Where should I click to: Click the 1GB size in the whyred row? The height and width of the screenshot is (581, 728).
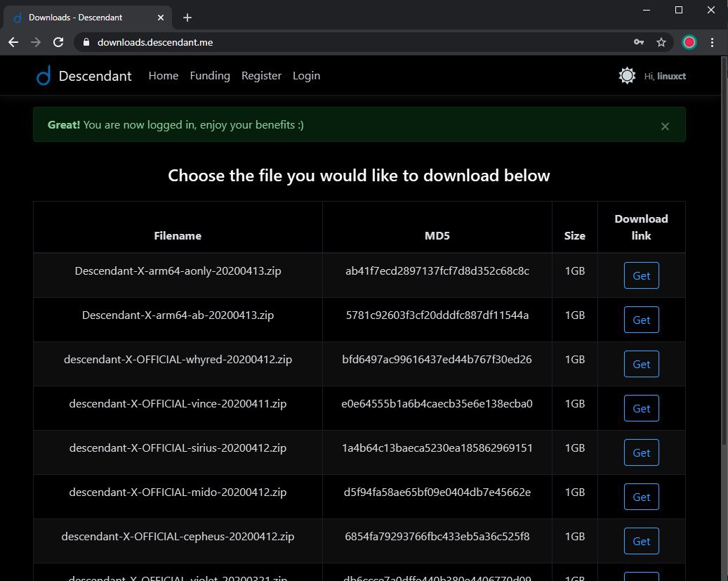coord(574,359)
